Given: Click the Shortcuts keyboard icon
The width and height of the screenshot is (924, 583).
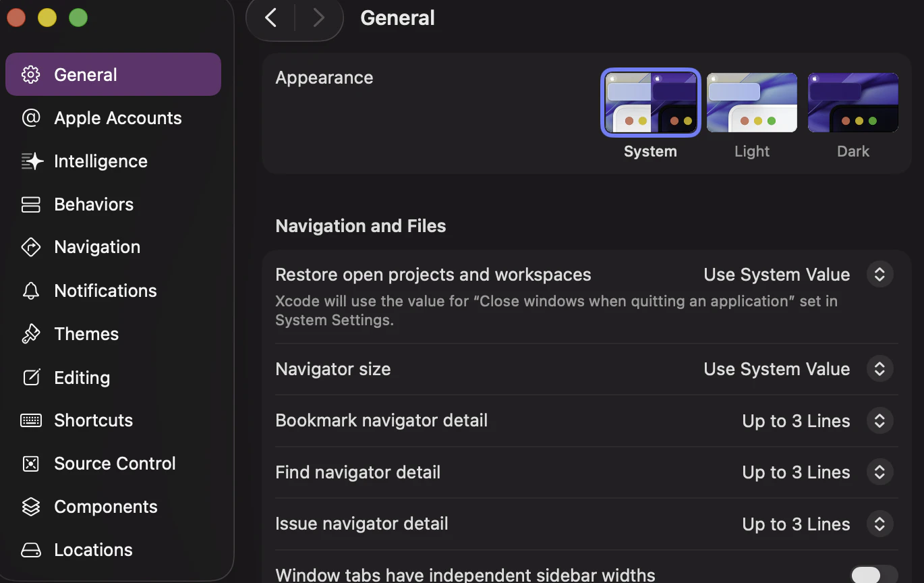Looking at the screenshot, I should pos(31,420).
